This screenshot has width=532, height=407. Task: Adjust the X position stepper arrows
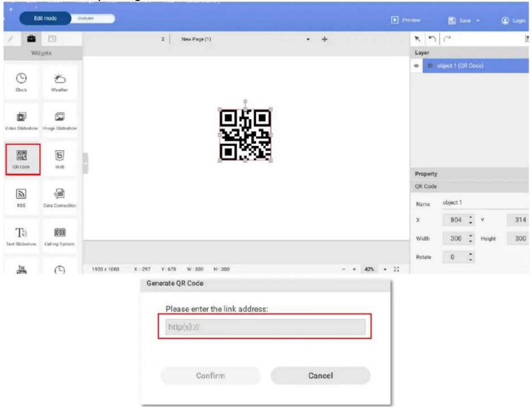[x=471, y=220]
